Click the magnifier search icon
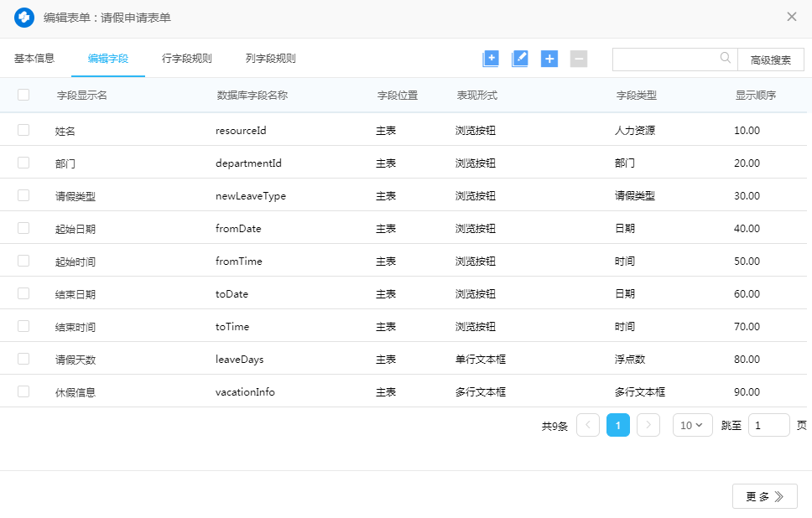Viewport: 812px width, 518px height. click(x=726, y=59)
